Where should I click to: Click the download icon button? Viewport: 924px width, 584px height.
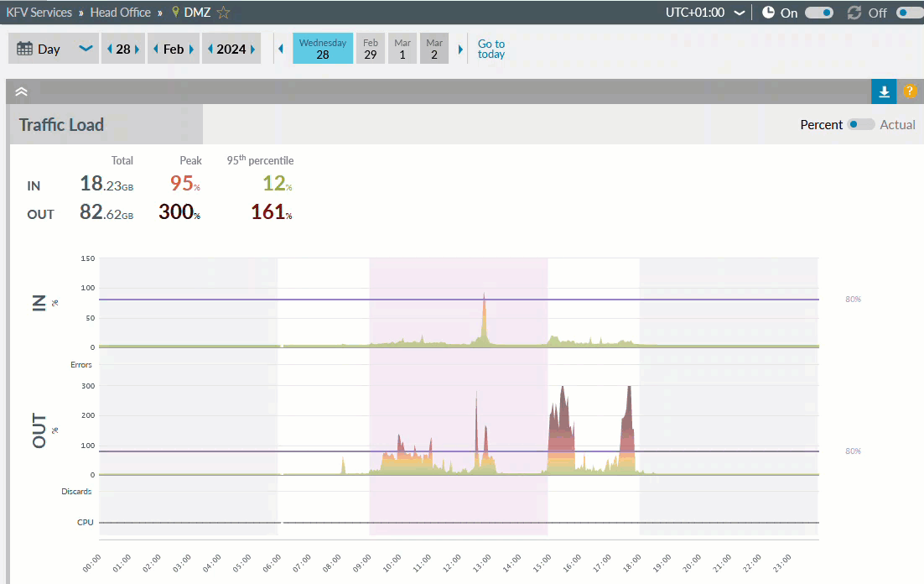884,91
